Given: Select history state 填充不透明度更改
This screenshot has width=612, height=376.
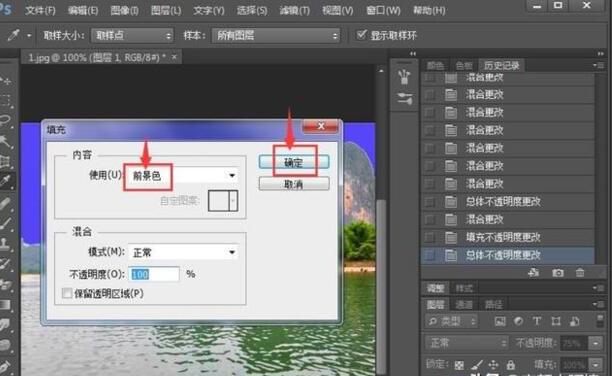Looking at the screenshot, I should (x=508, y=237).
